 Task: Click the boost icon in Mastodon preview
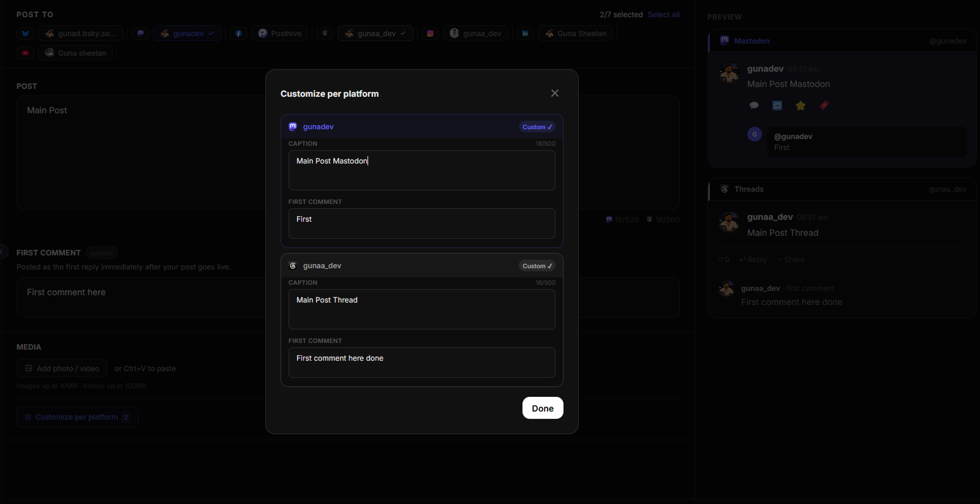tap(777, 106)
